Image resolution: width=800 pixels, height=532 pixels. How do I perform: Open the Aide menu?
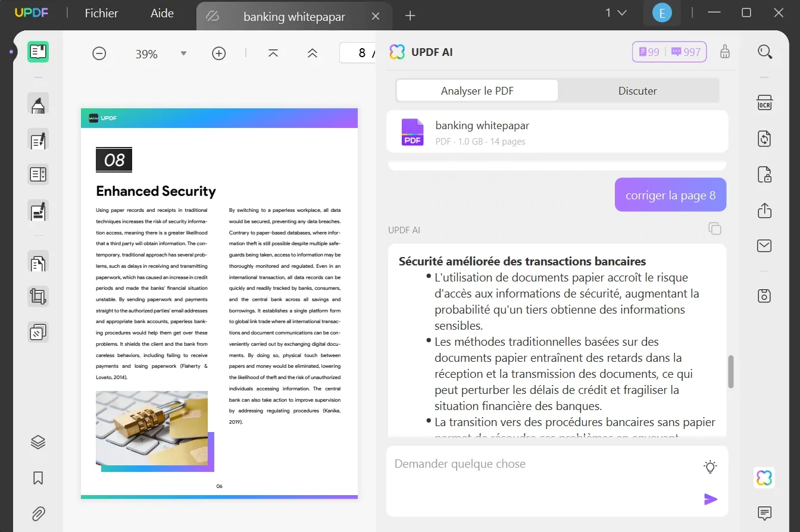coord(162,13)
